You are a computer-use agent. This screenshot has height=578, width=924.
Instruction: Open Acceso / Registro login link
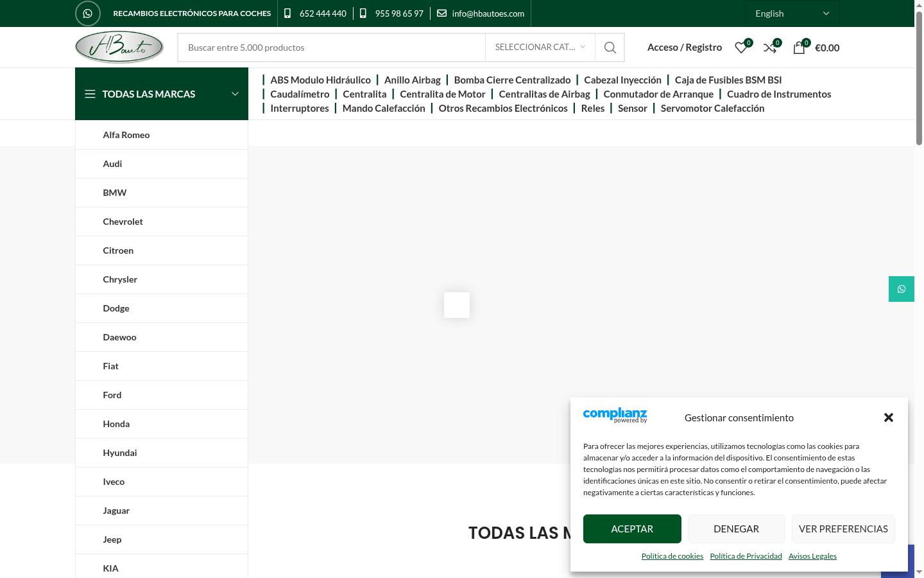[685, 48]
